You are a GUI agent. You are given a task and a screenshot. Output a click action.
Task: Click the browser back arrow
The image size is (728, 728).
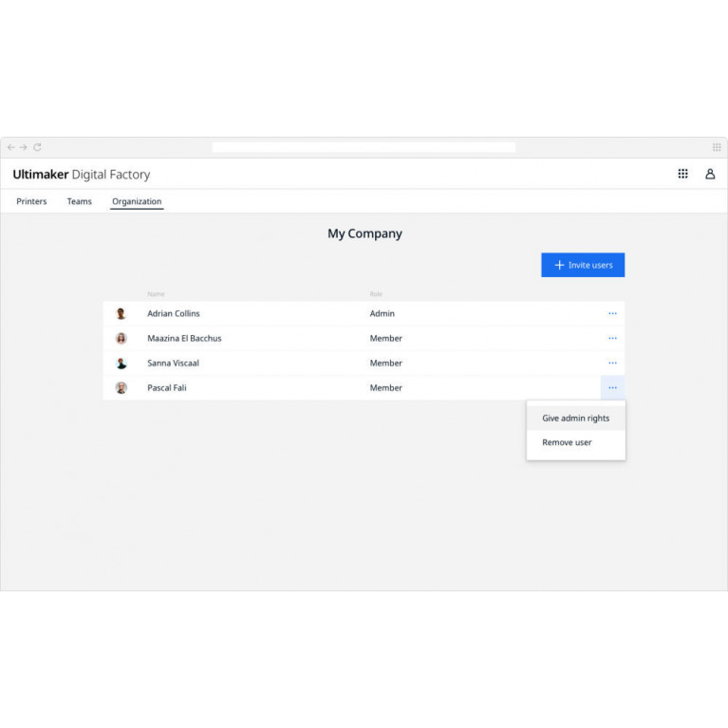tap(11, 147)
